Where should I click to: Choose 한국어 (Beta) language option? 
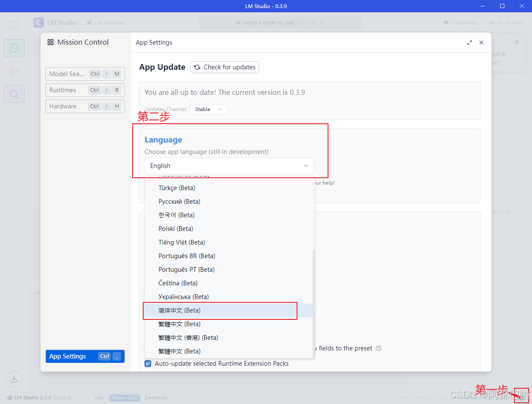229,215
